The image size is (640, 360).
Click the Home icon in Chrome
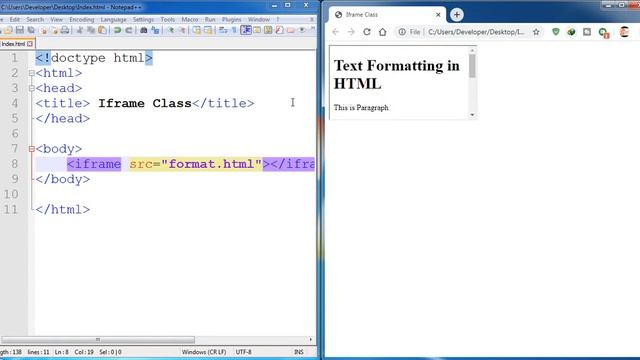pyautogui.click(x=382, y=32)
